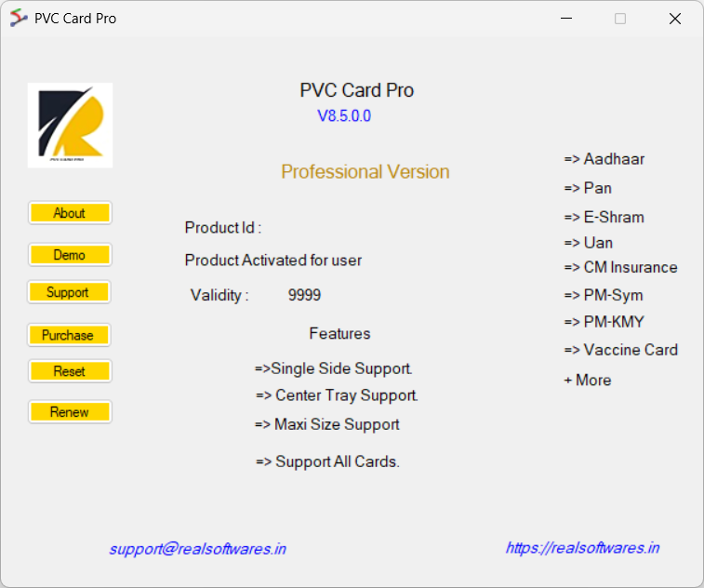Close the PVC Card Pro window
Screen dimensions: 704x588
coord(675,19)
